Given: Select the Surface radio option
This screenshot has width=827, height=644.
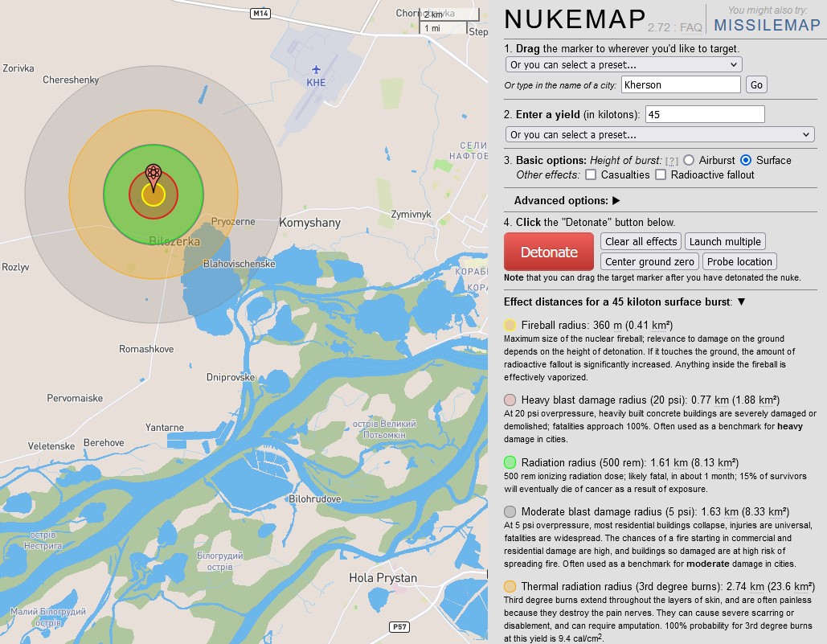Looking at the screenshot, I should point(746,160).
